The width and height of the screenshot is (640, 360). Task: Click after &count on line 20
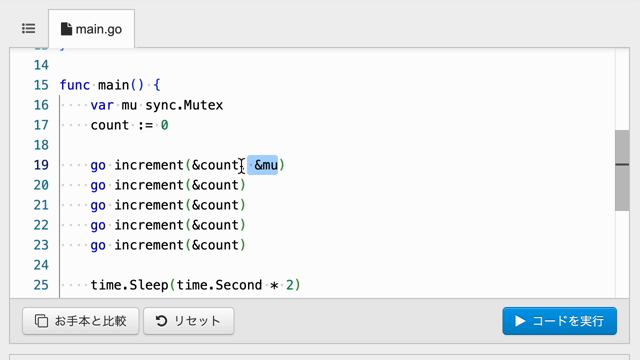239,185
